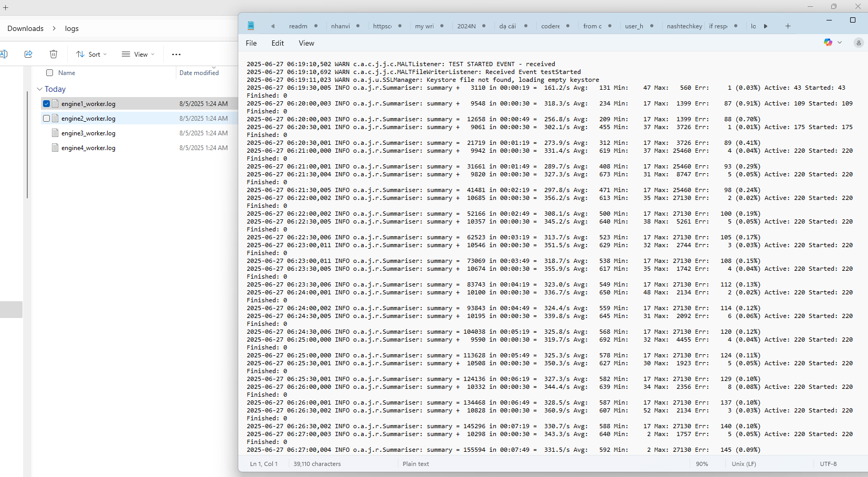
Task: Click the Copilot icon in Notepad
Action: pos(828,43)
